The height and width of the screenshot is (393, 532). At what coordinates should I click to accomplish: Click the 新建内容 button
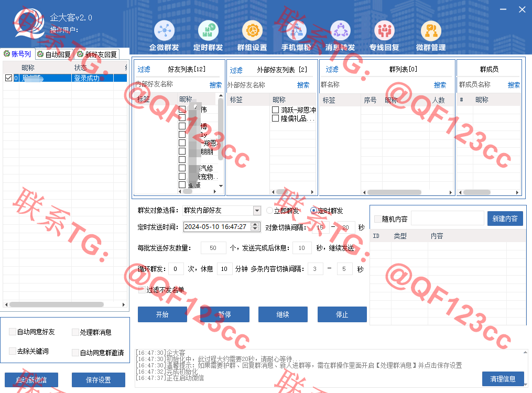coord(505,219)
